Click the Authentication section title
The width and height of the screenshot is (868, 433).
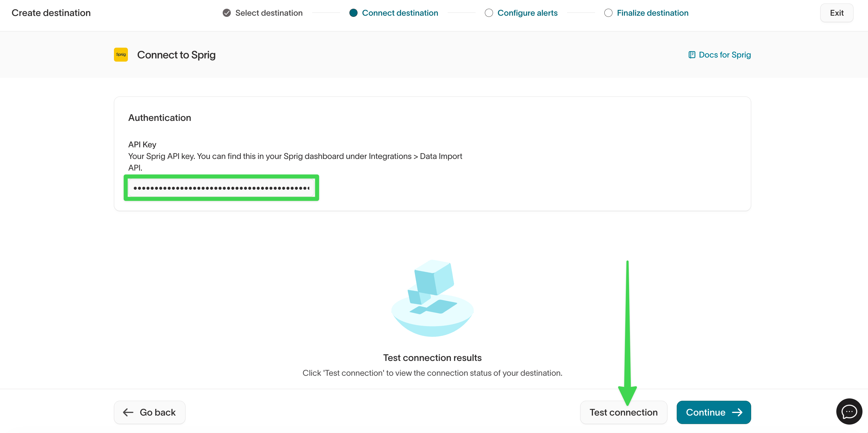click(x=159, y=118)
